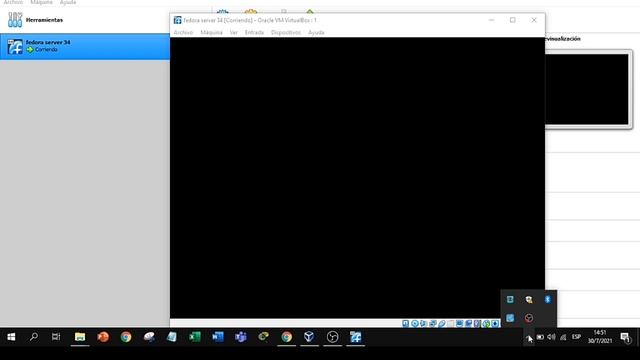Select the fedora server 34 machine entry

[84, 46]
